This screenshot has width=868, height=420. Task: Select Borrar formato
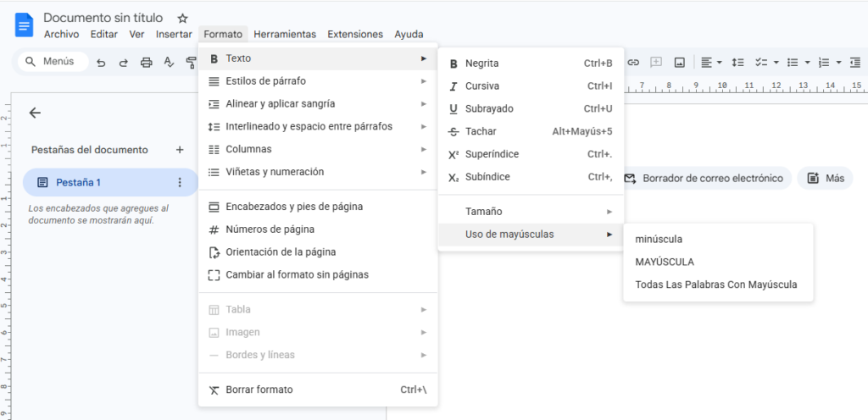click(x=319, y=390)
